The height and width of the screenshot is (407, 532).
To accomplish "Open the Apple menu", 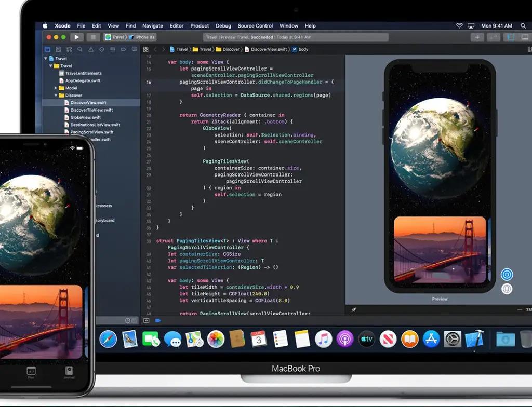I will [x=45, y=26].
